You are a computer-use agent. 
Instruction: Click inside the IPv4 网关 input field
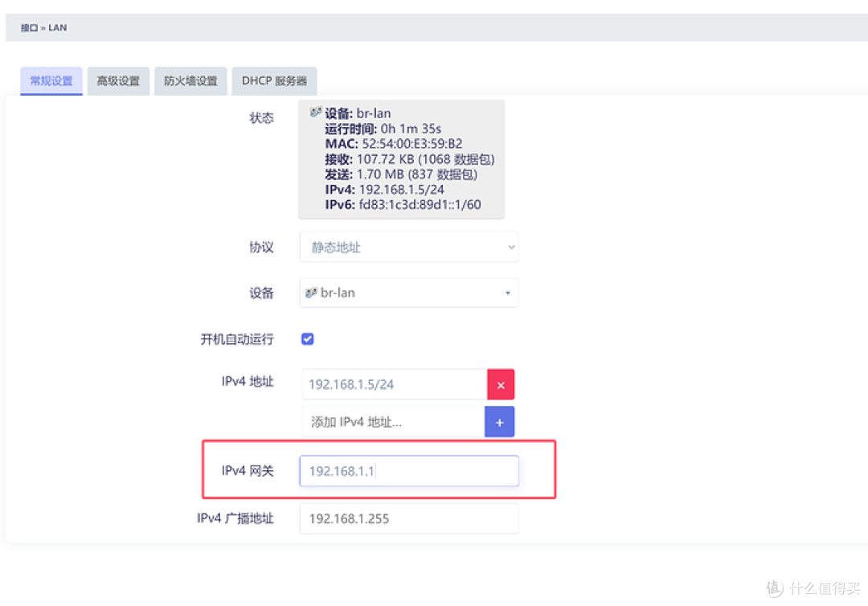pyautogui.click(x=409, y=471)
